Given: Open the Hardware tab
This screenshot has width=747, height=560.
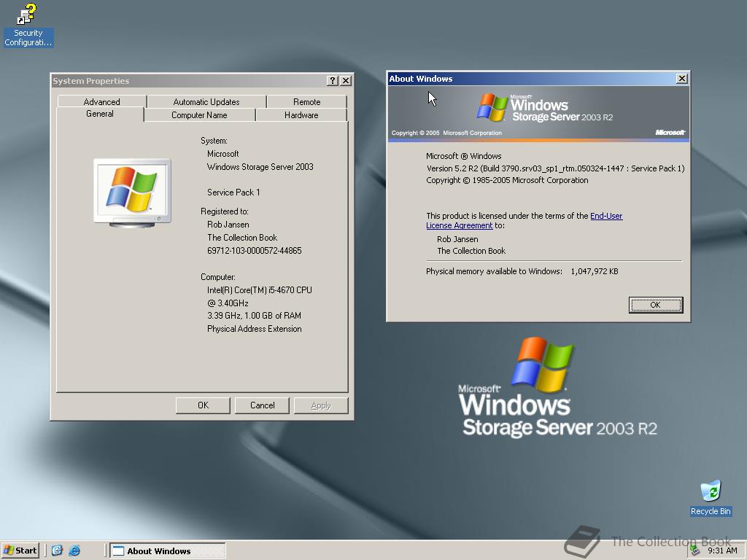Looking at the screenshot, I should pyautogui.click(x=301, y=114).
